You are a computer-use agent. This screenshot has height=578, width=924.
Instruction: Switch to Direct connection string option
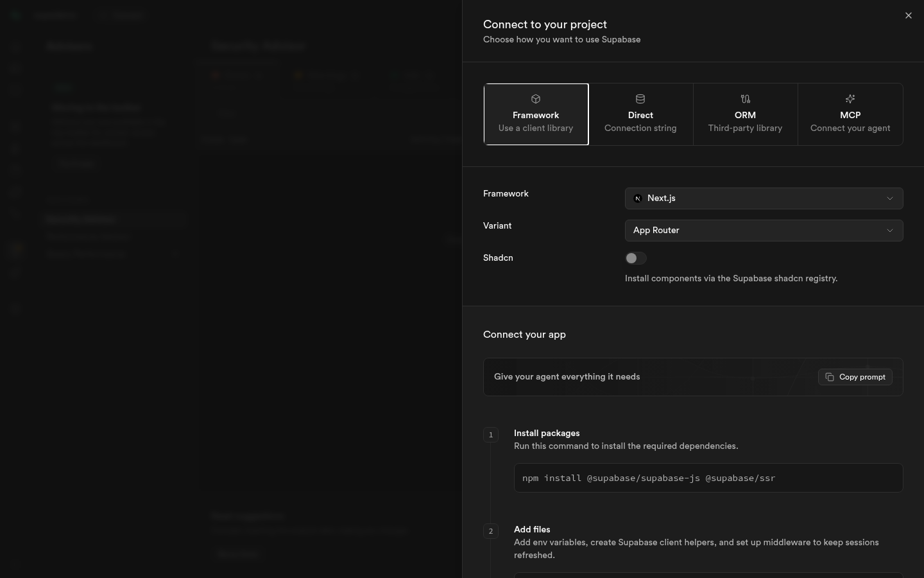[x=640, y=114]
